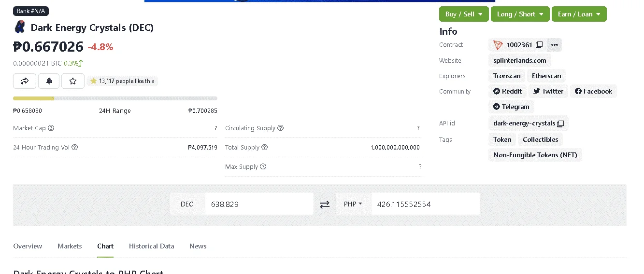Image resolution: width=644 pixels, height=274 pixels.
Task: Click Total Supply help icon
Action: (x=264, y=148)
